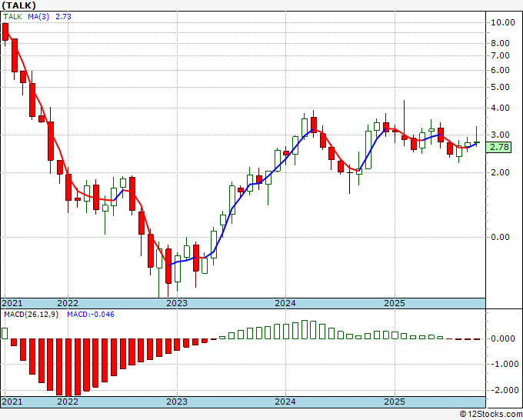Click the 3.00 price axis label
Viewport: 523px width, 420px height.
500,135
